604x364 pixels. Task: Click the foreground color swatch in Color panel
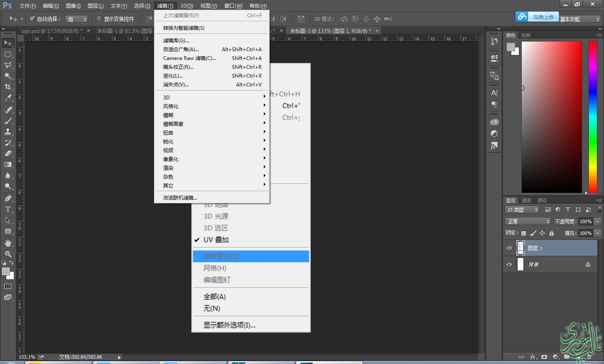click(x=510, y=47)
